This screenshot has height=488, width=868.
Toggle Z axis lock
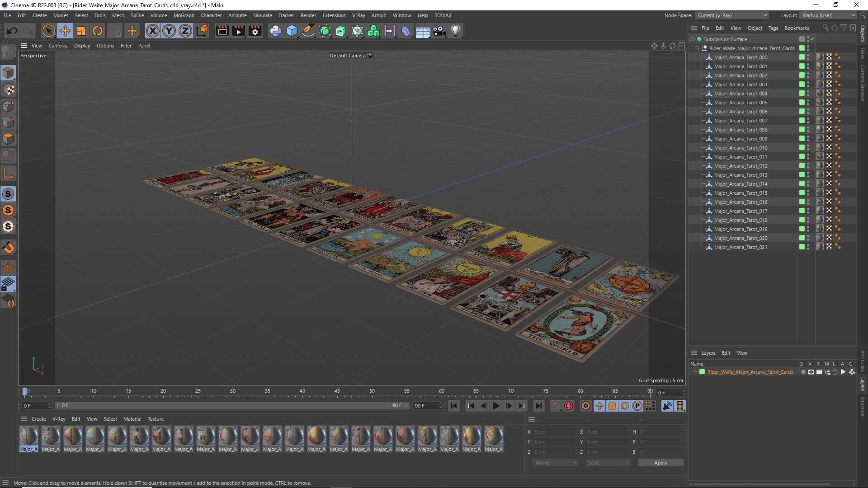point(185,31)
